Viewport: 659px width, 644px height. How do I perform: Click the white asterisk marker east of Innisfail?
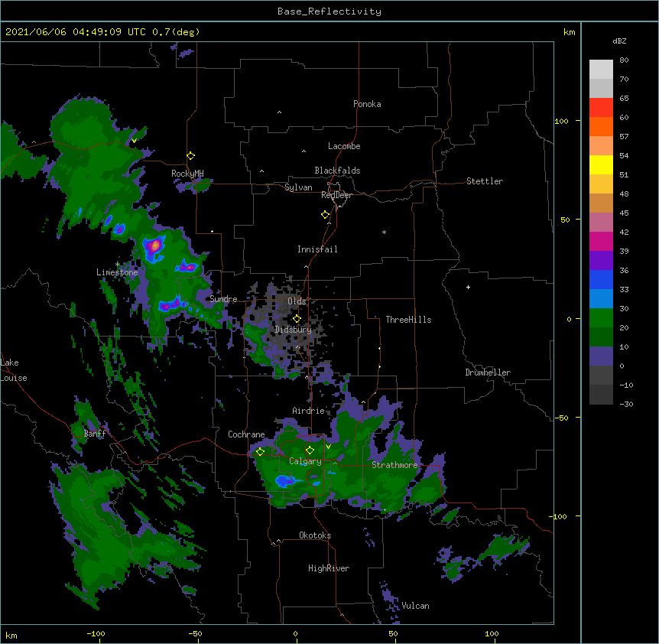click(384, 232)
